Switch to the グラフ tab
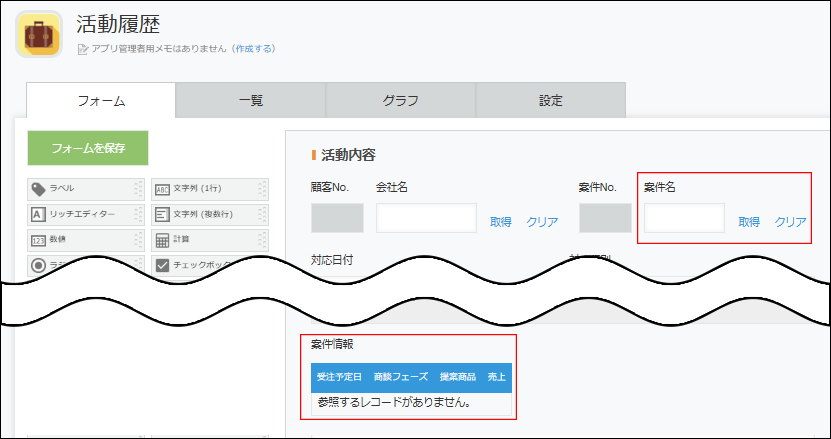The image size is (831, 439). click(401, 100)
